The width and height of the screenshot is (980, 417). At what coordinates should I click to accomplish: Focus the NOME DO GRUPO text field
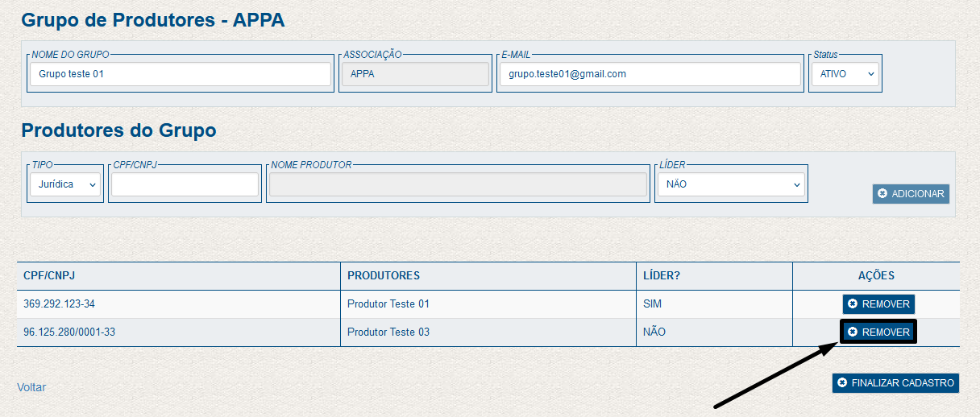pyautogui.click(x=181, y=74)
